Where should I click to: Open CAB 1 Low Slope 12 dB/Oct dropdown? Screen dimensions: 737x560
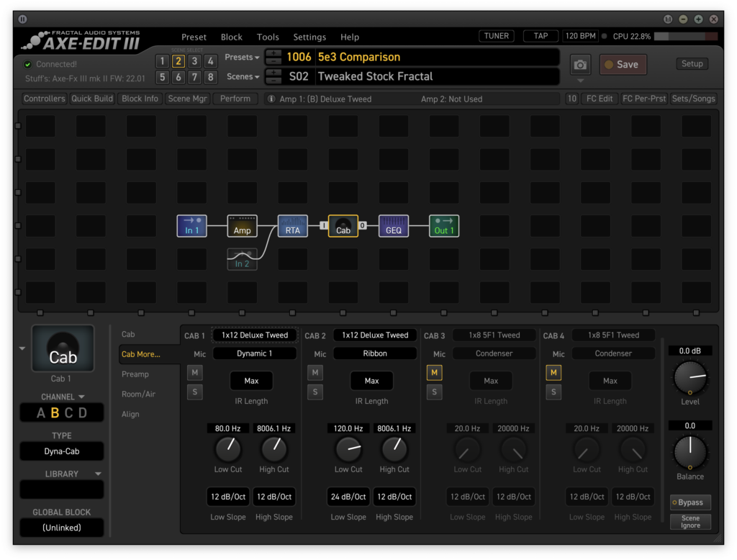click(228, 497)
